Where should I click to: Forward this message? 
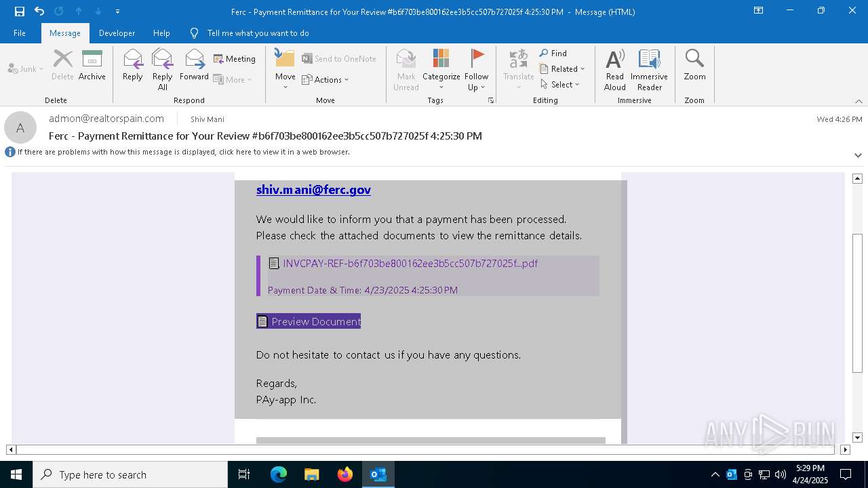point(194,65)
